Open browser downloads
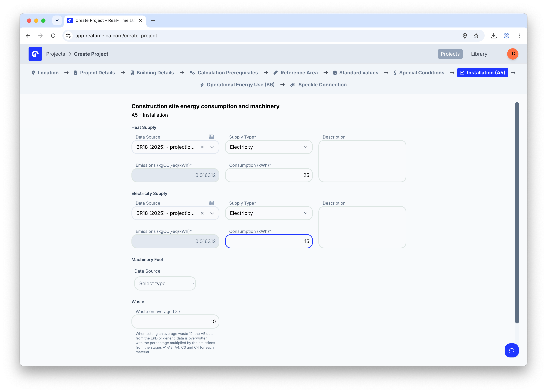This screenshot has height=392, width=547. click(x=493, y=36)
